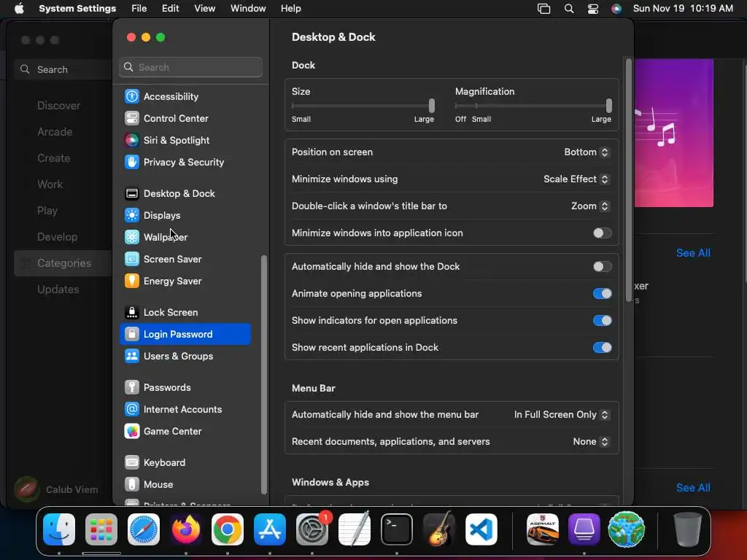Open Energy Saver bulb icon
The height and width of the screenshot is (560, 747).
[x=132, y=281]
